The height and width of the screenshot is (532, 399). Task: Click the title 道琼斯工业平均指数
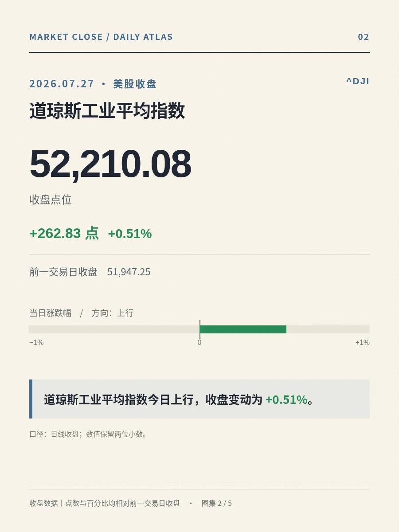pos(107,111)
